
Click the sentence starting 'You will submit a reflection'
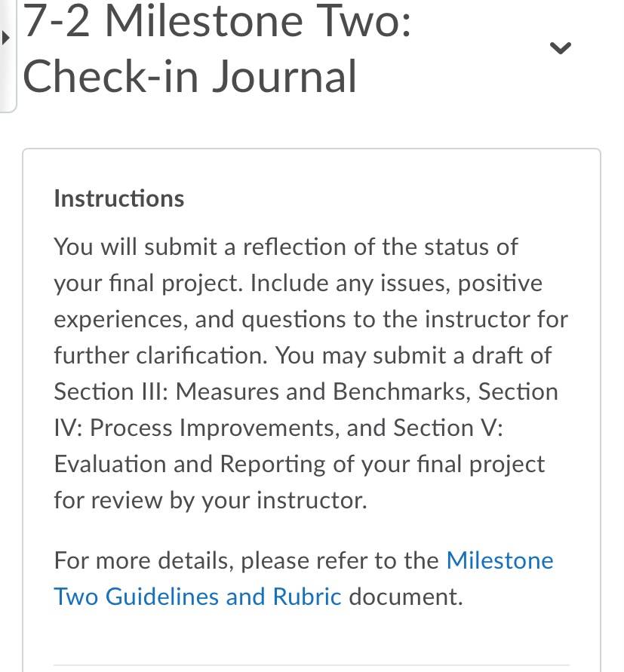286,247
